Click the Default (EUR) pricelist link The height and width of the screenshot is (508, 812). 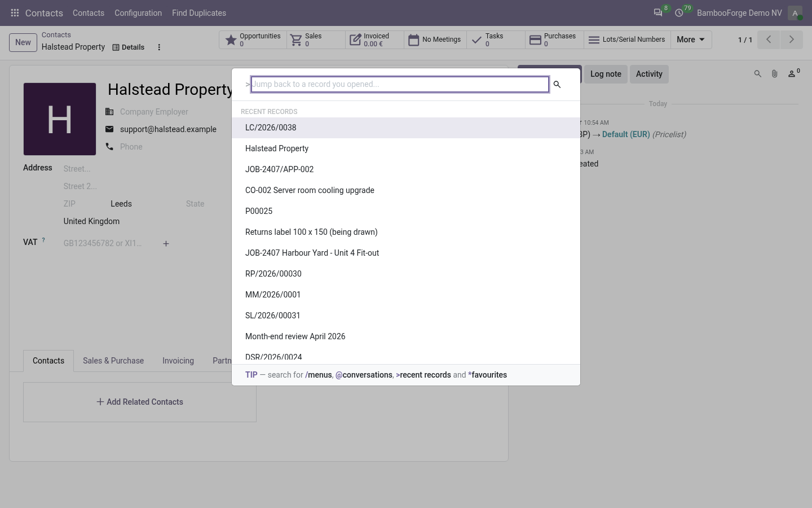click(x=626, y=134)
